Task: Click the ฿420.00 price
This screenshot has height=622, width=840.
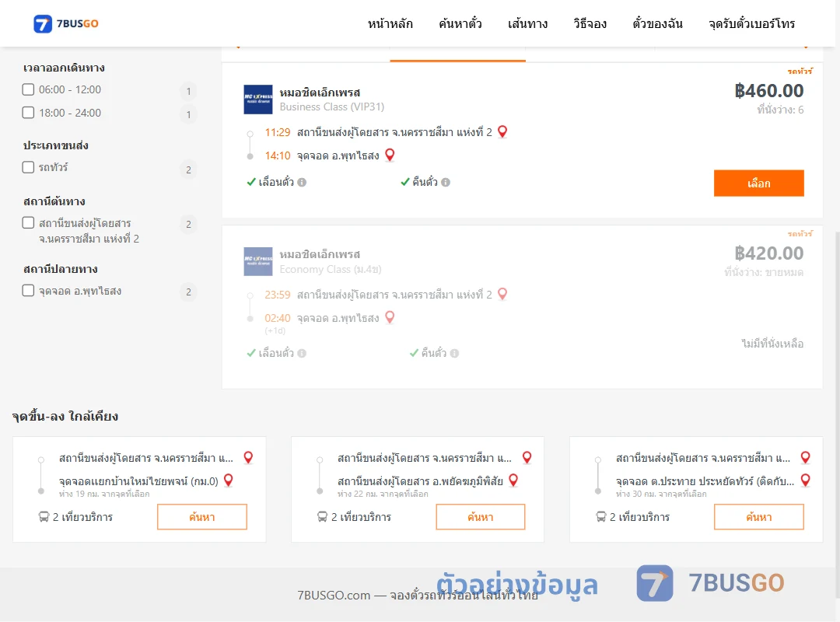Action: (x=768, y=253)
